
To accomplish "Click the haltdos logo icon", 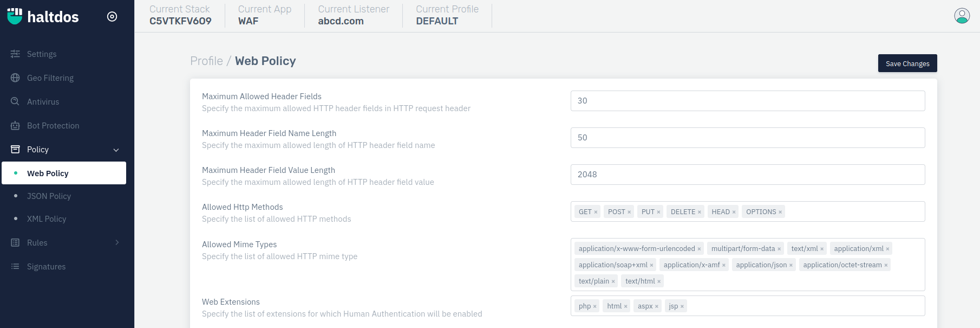I will [15, 16].
